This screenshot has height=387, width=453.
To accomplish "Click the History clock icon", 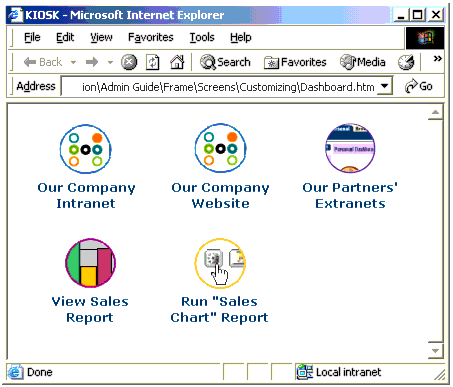I will [406, 62].
